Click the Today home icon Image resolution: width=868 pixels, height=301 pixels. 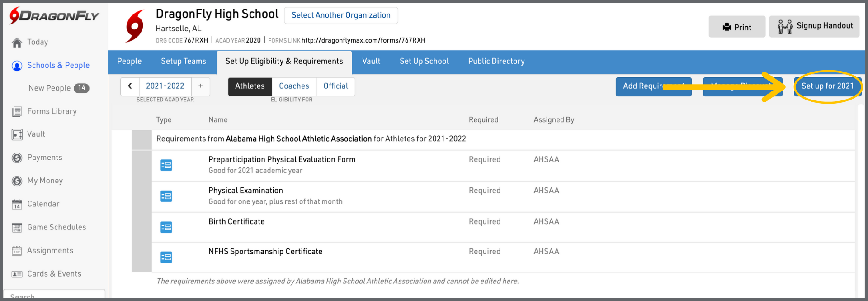click(17, 43)
